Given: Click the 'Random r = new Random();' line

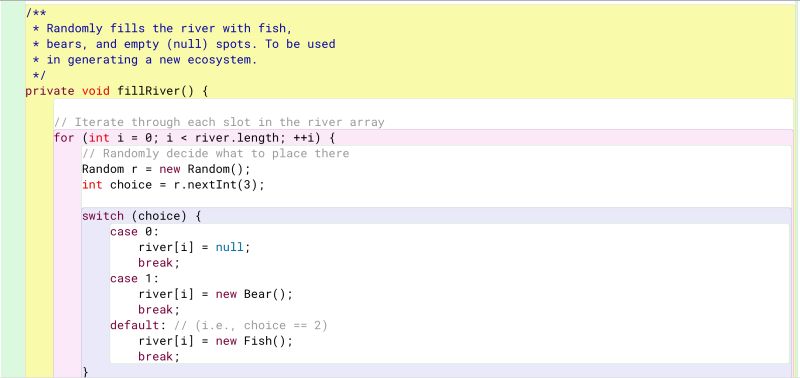Looking at the screenshot, I should click(166, 169).
